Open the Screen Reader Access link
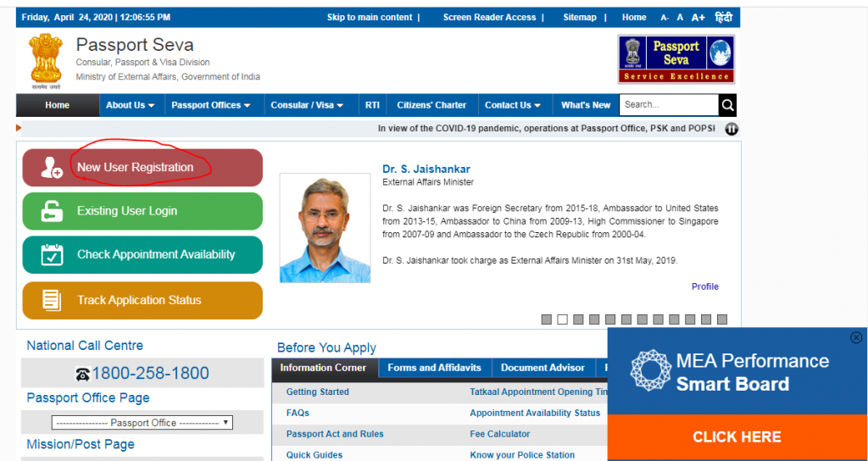 pyautogui.click(x=489, y=17)
